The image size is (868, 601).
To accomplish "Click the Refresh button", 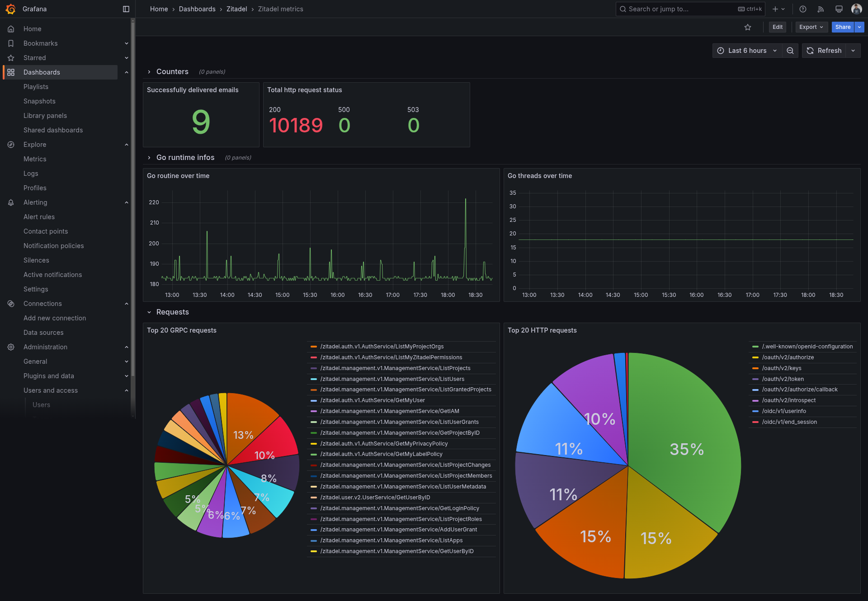I will (x=824, y=51).
